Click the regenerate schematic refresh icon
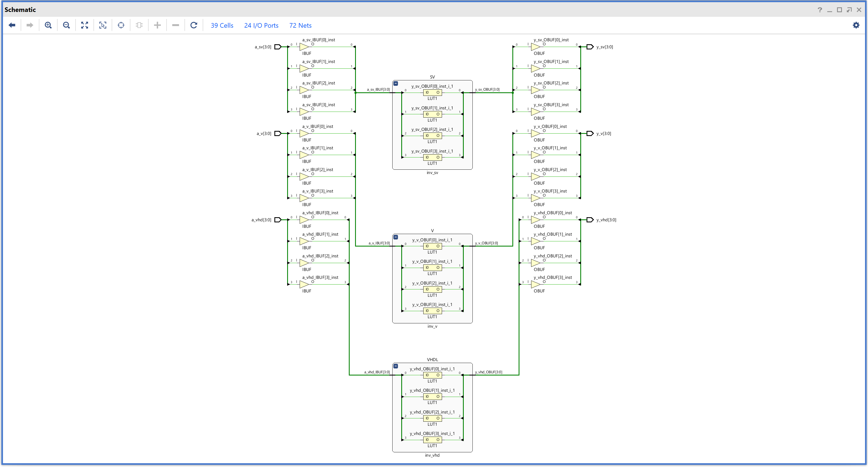868x467 pixels. pyautogui.click(x=194, y=25)
